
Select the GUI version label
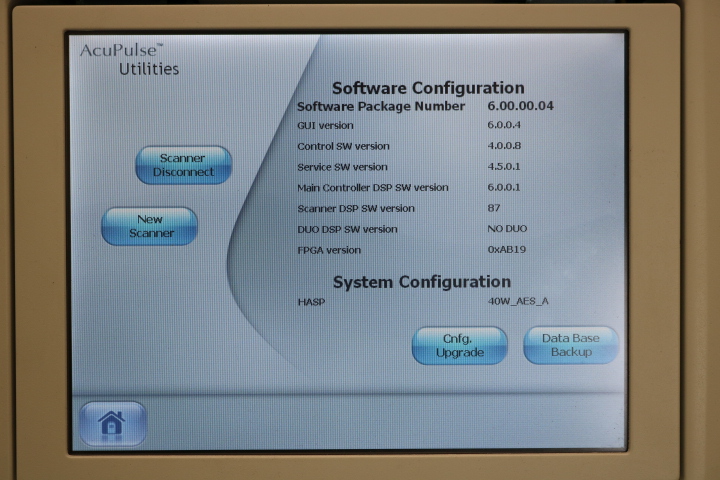point(325,125)
